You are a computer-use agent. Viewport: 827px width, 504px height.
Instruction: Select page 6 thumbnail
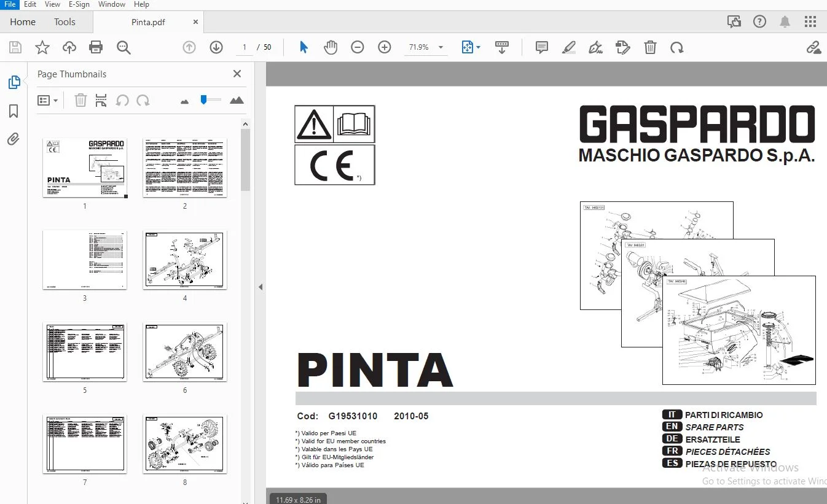[185, 352]
